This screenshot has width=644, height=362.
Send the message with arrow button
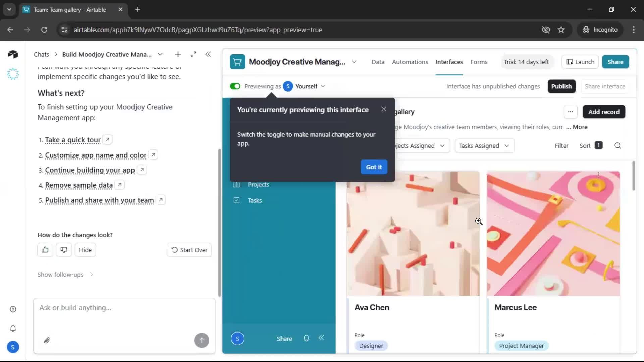click(x=202, y=340)
